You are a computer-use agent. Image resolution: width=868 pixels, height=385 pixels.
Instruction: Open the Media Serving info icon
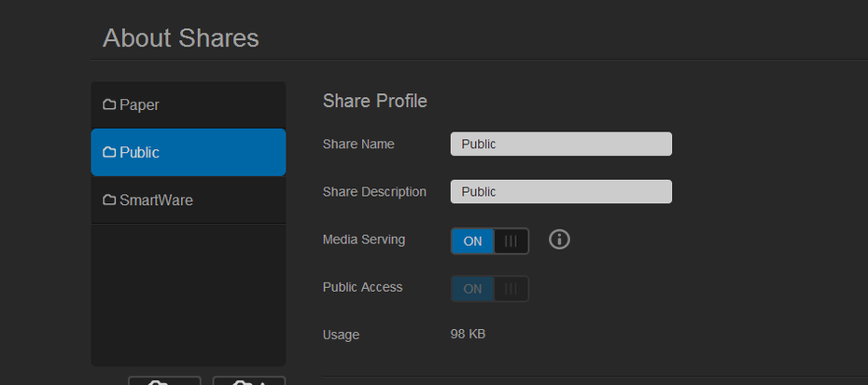point(559,240)
